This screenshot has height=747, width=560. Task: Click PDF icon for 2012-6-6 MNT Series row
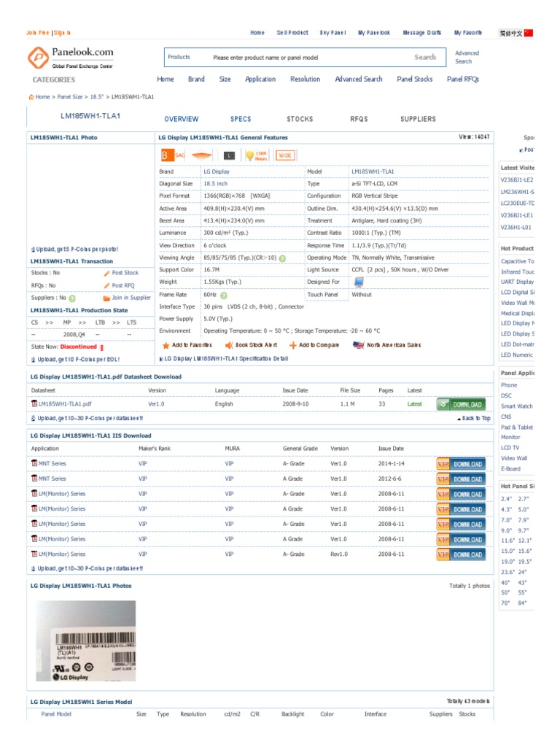click(x=34, y=479)
